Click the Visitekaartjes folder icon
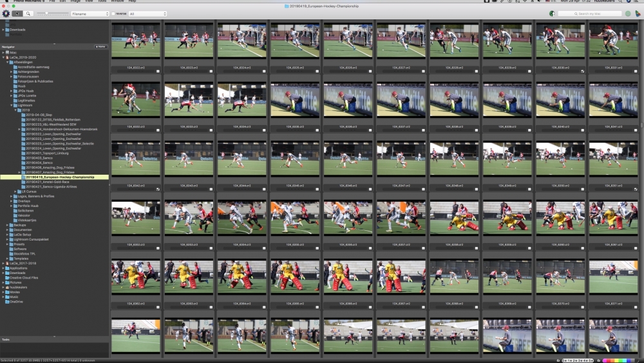The width and height of the screenshot is (644, 363). (15, 220)
